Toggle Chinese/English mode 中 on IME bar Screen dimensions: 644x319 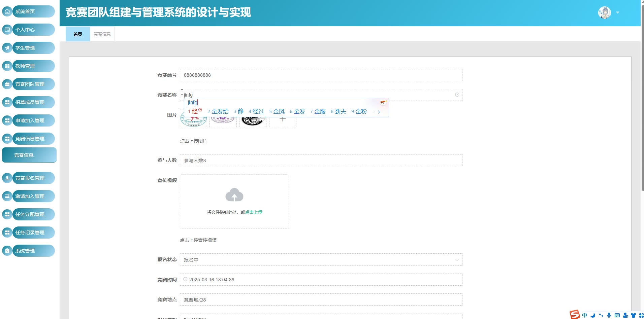tap(585, 315)
